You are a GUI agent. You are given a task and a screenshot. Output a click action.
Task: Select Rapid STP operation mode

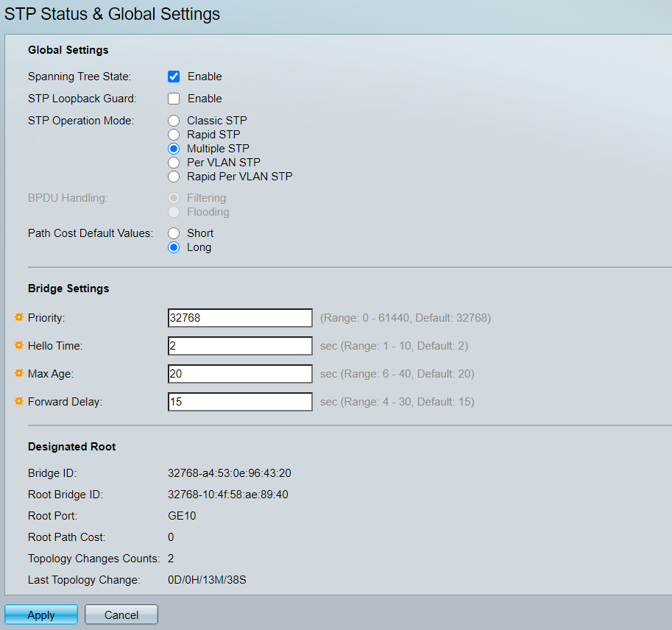click(174, 135)
